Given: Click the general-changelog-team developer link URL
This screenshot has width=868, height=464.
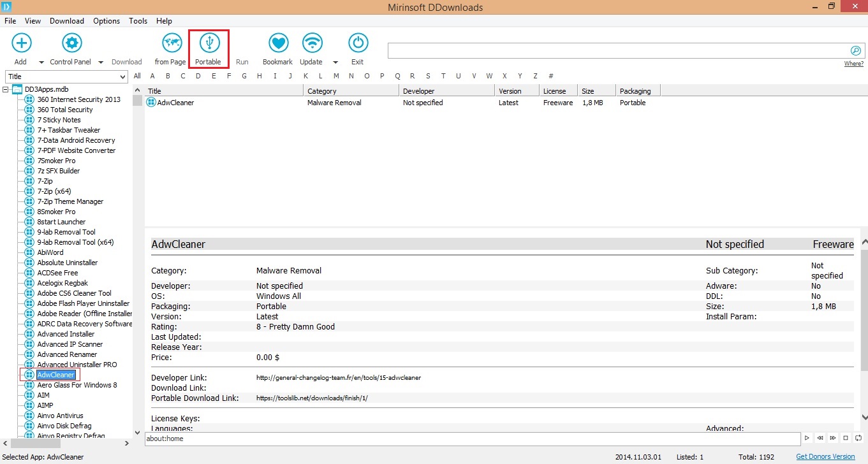Looking at the screenshot, I should click(x=339, y=378).
